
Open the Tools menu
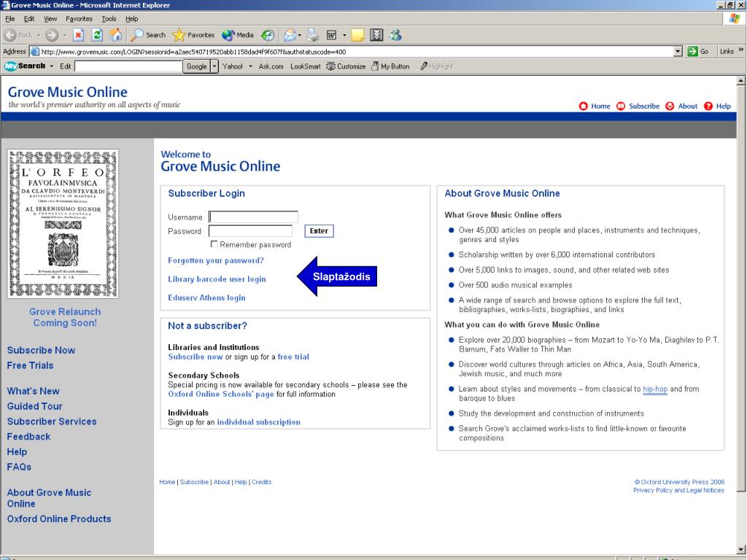pos(109,19)
